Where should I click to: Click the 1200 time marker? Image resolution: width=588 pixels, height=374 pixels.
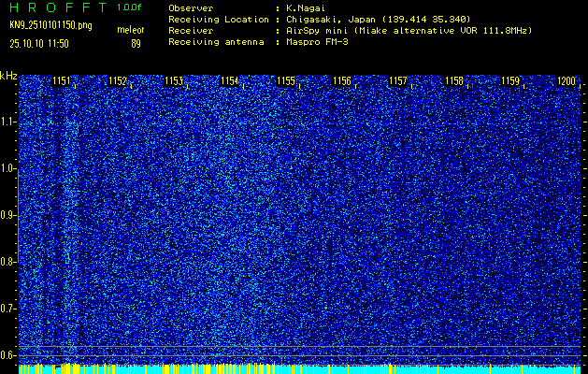click(566, 81)
